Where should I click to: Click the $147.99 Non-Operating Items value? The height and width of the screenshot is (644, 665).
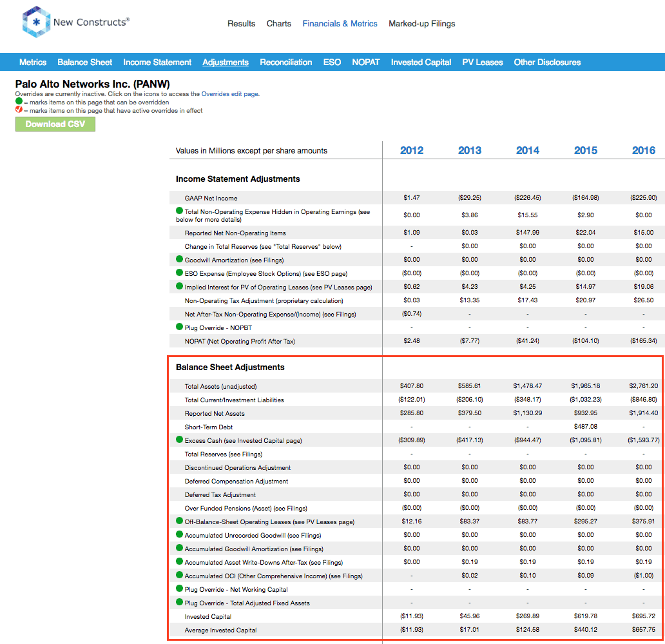528,233
